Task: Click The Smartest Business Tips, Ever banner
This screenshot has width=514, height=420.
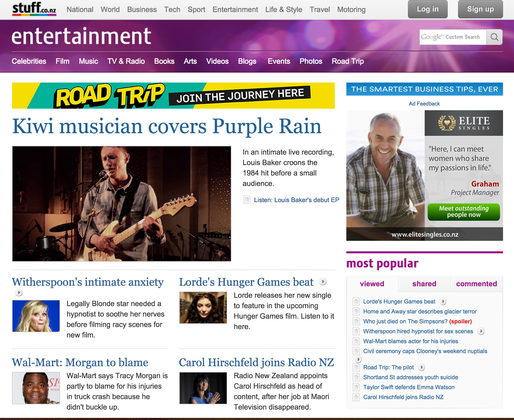Action: pos(425,89)
